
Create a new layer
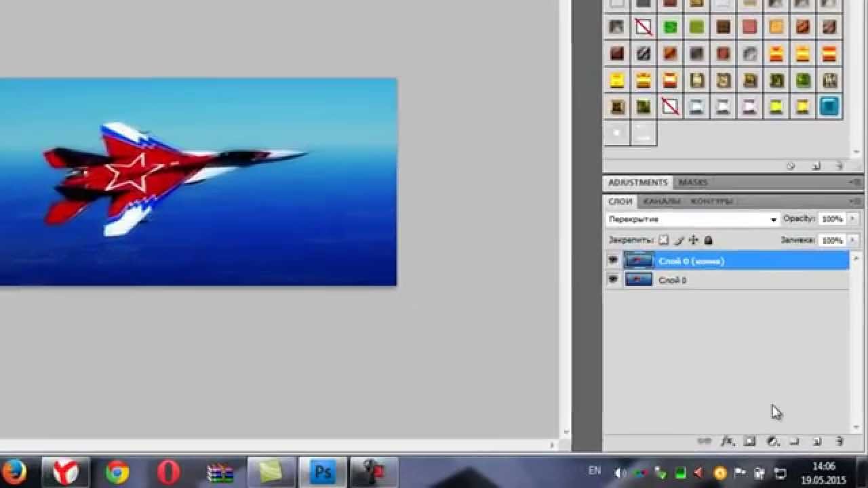[817, 441]
